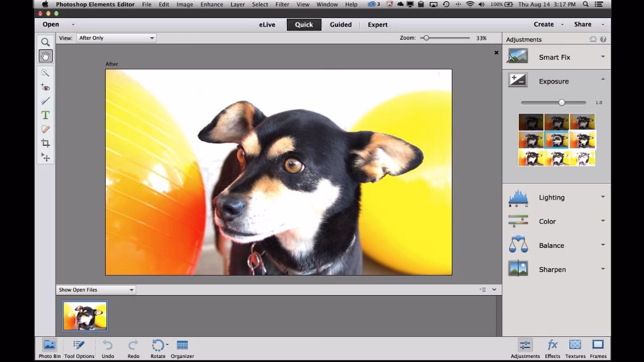Select the Hand tool
Image resolution: width=644 pixels, height=362 pixels.
45,56
